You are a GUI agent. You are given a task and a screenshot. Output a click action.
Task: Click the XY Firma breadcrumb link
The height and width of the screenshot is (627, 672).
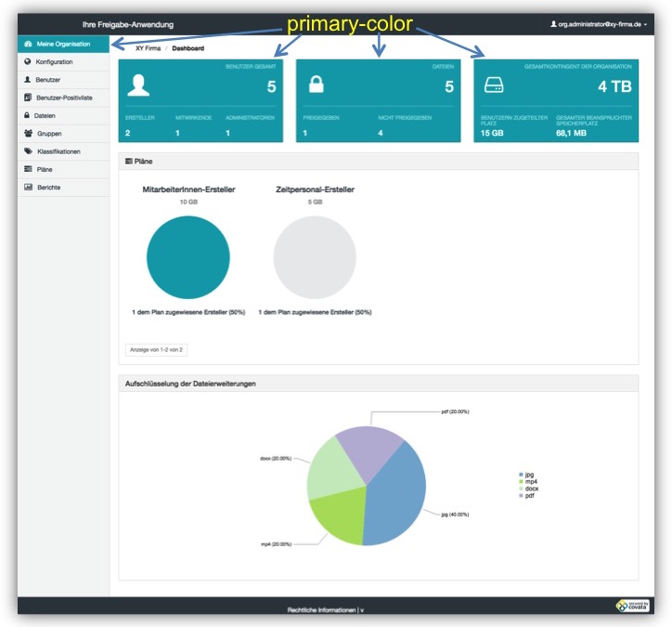(x=148, y=48)
